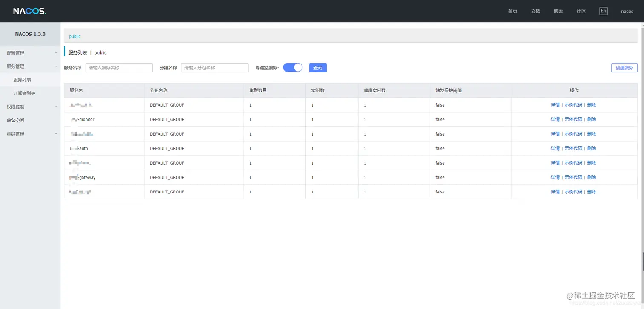This screenshot has width=644, height=309.
Task: Open 博客 in top navigation
Action: click(x=558, y=11)
